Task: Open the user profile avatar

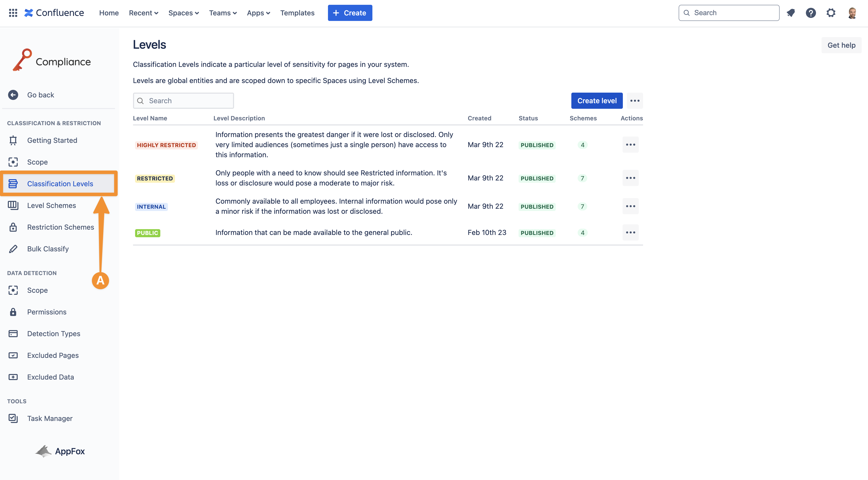Action: click(x=852, y=13)
